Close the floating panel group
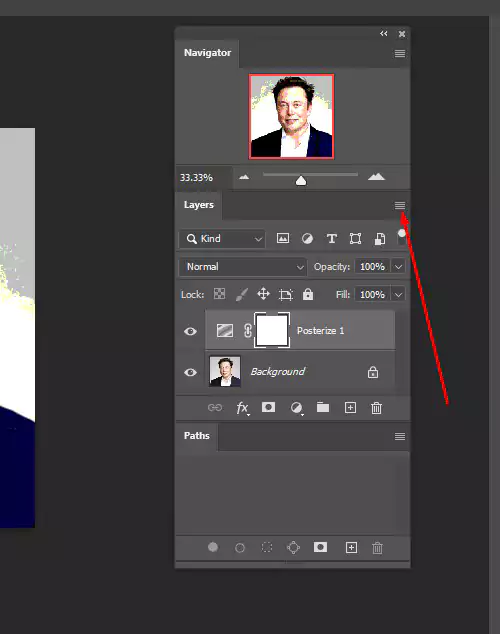Viewport: 500px width, 634px height. click(x=401, y=34)
